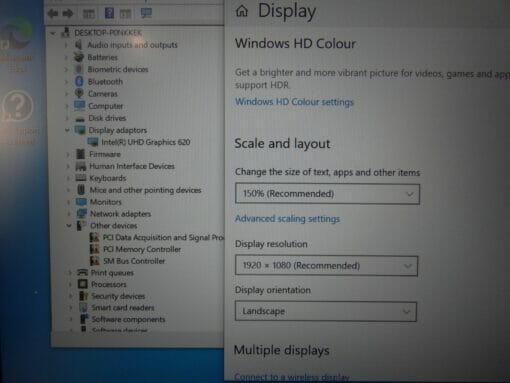Select the Monitors category icon
Image resolution: width=510 pixels, height=383 pixels.
click(81, 202)
